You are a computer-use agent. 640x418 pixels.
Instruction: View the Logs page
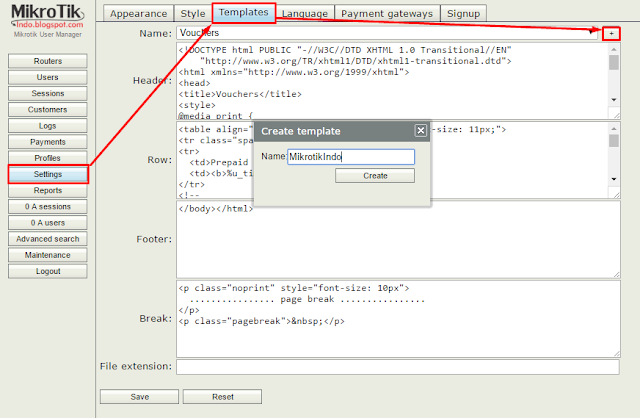(48, 126)
